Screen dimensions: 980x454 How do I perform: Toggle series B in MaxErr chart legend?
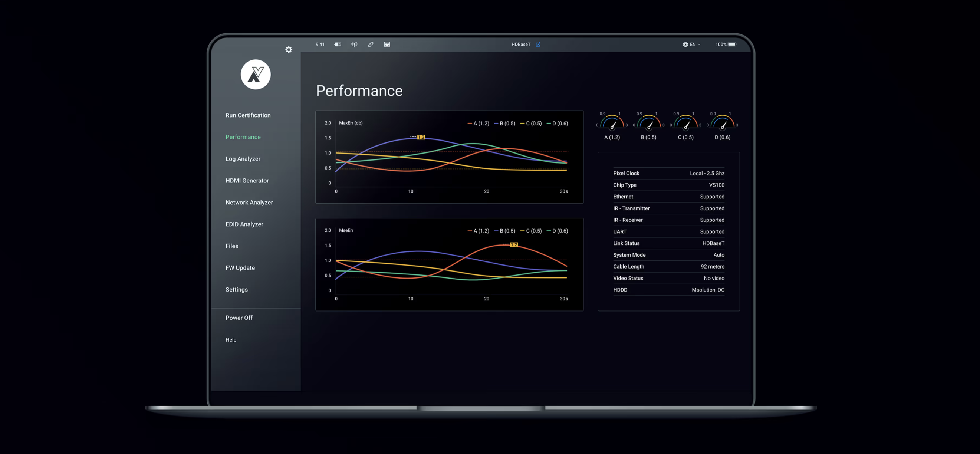[x=504, y=123]
